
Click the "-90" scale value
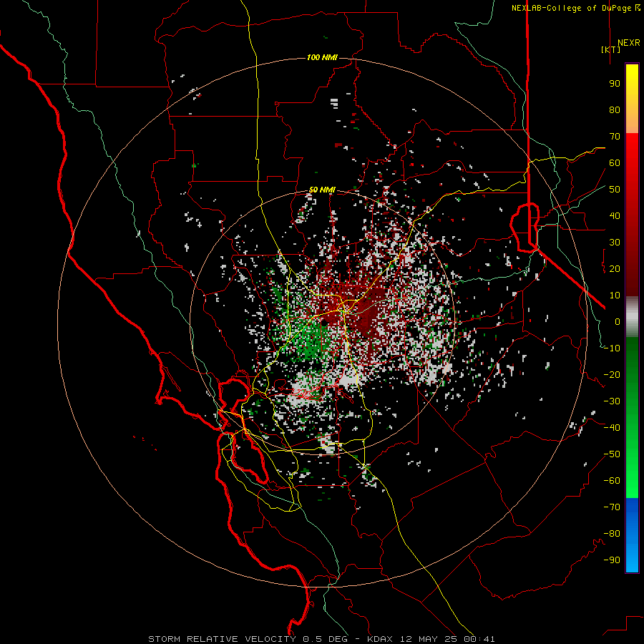[x=612, y=560]
